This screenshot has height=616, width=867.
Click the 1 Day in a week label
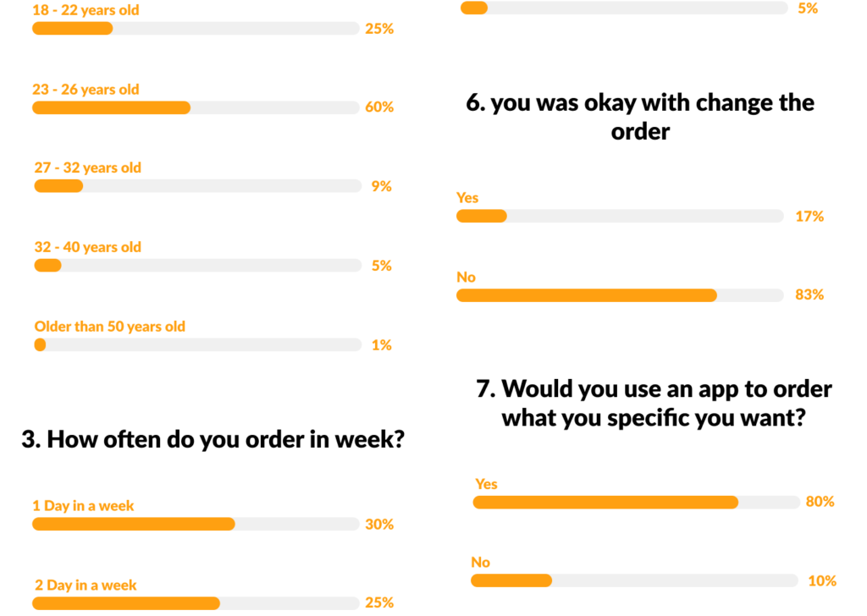click(x=84, y=506)
